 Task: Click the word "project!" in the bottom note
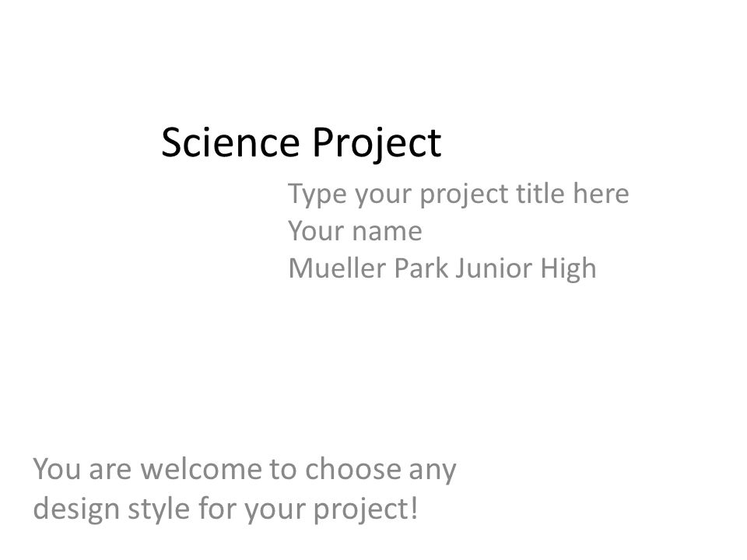point(366,510)
